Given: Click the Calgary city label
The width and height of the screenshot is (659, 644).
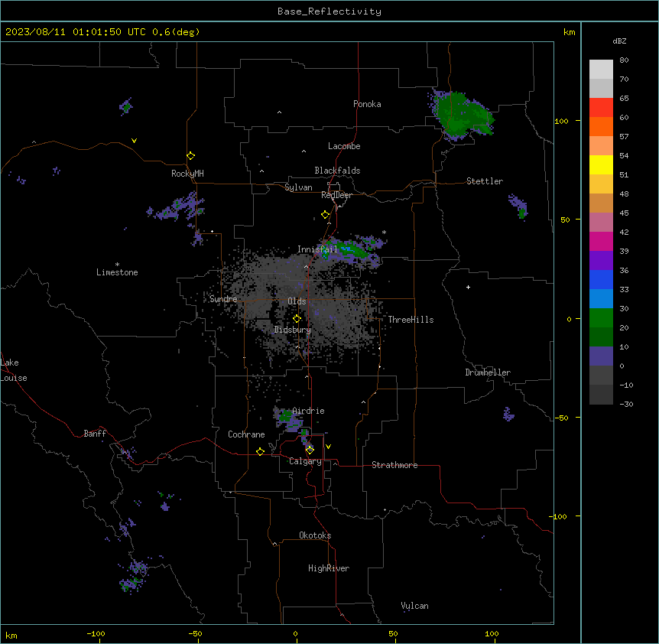Looking at the screenshot, I should pyautogui.click(x=306, y=461).
